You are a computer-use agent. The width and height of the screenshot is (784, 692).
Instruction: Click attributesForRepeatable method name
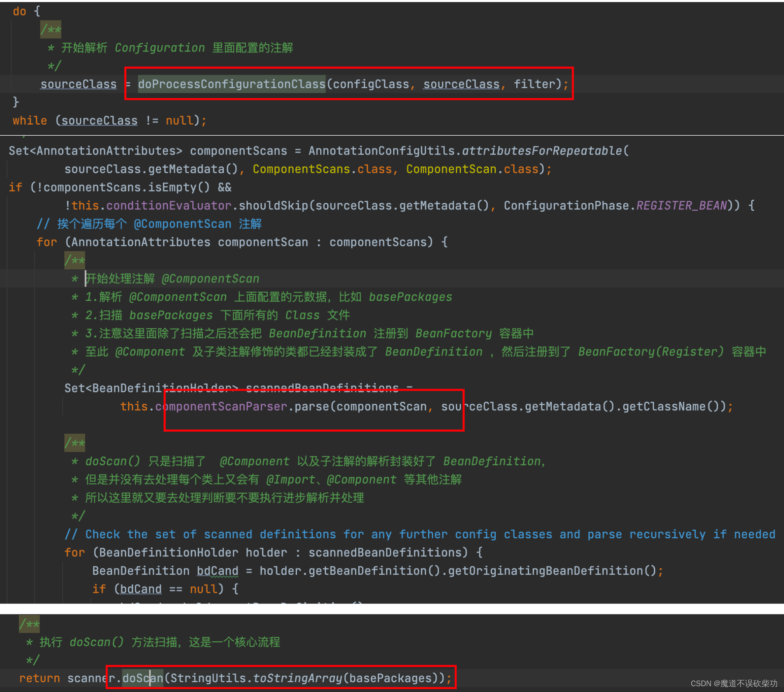coord(542,151)
